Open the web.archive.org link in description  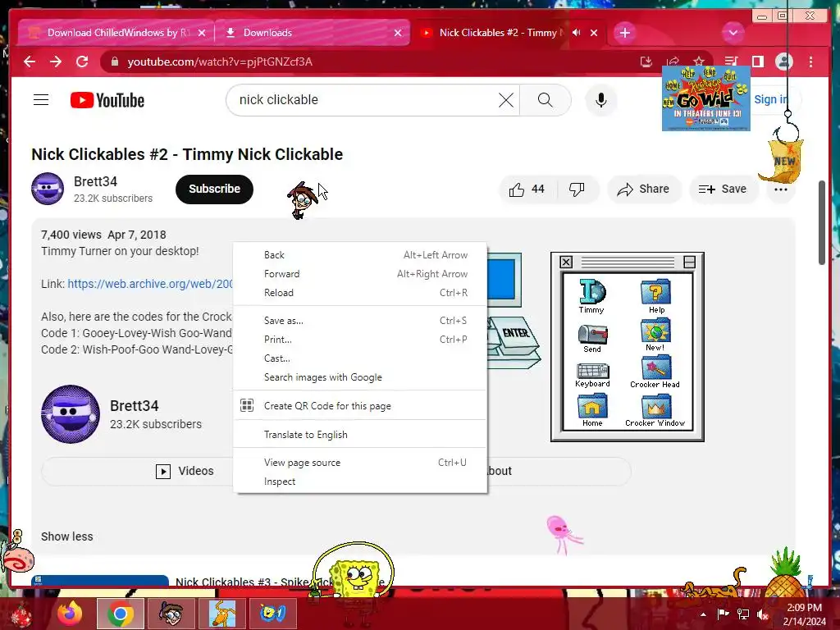point(150,284)
